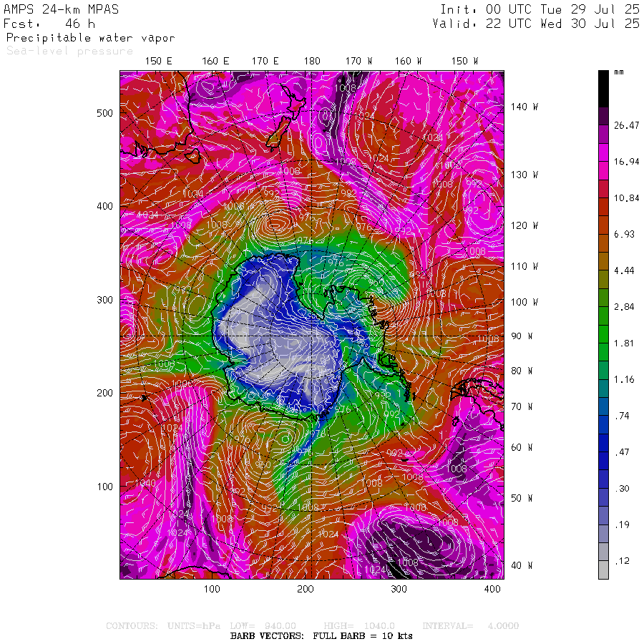The width and height of the screenshot is (644, 644).
Task: Click the '.30' color scale value
Action: [622, 488]
